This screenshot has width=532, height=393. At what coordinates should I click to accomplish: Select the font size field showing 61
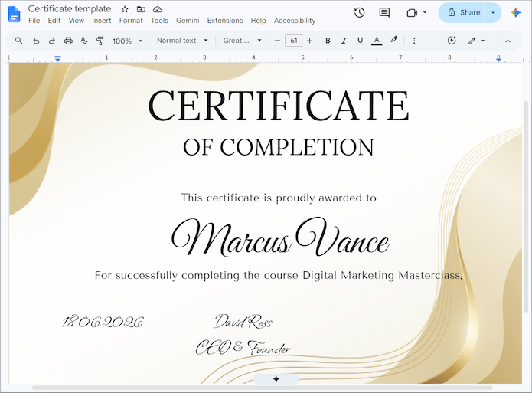point(293,41)
